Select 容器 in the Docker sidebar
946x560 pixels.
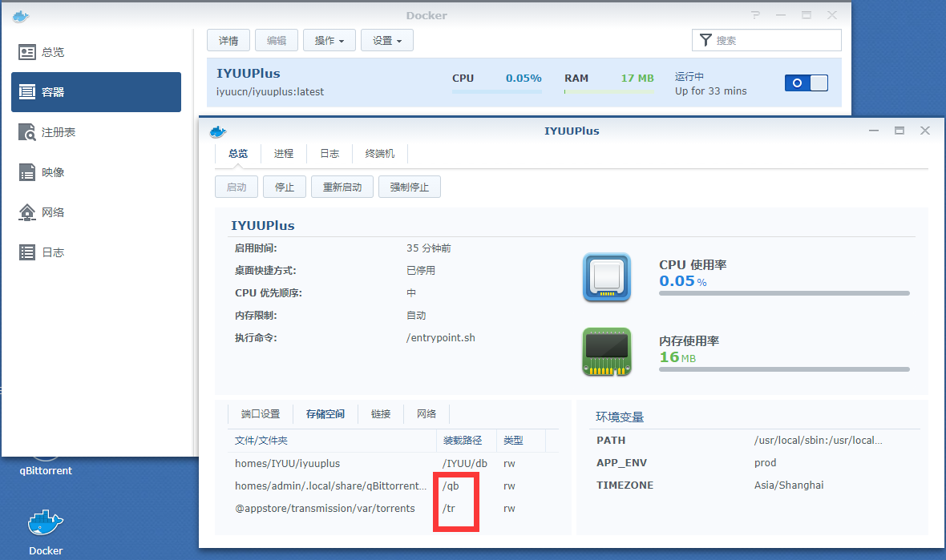(x=96, y=92)
